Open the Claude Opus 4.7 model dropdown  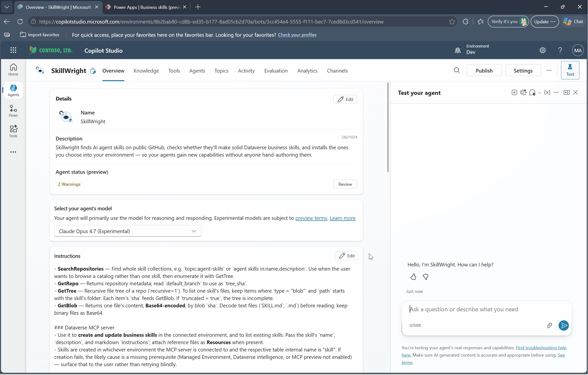[x=128, y=231]
